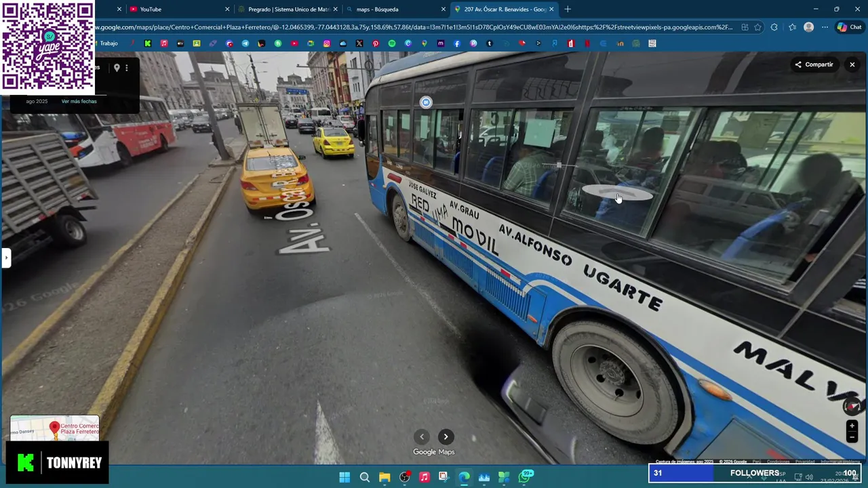Open Street View three-dot options menu

126,68
